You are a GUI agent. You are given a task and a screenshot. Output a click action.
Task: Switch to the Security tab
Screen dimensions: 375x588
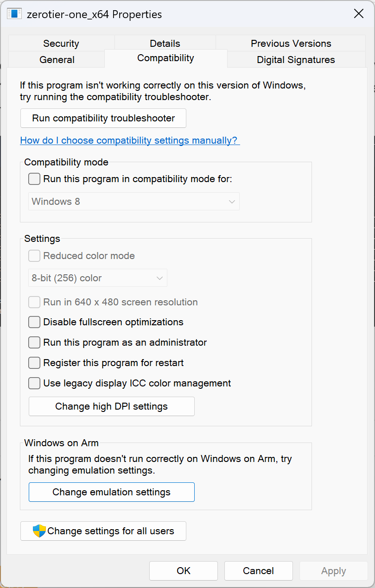tap(61, 44)
